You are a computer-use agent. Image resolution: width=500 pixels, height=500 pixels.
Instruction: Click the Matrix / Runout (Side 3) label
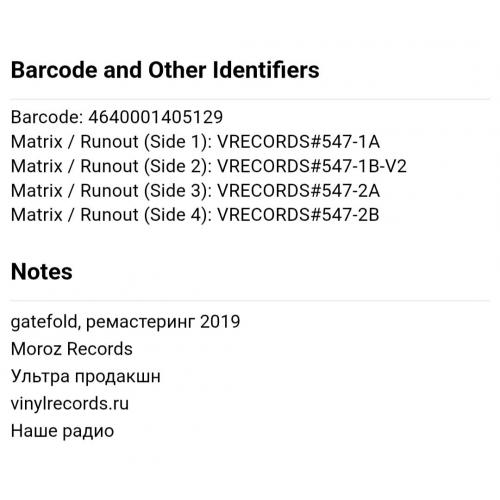tap(111, 191)
